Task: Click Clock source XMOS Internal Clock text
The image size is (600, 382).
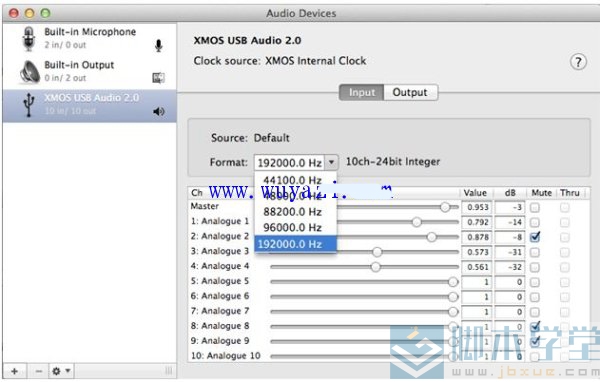Action: 280,61
